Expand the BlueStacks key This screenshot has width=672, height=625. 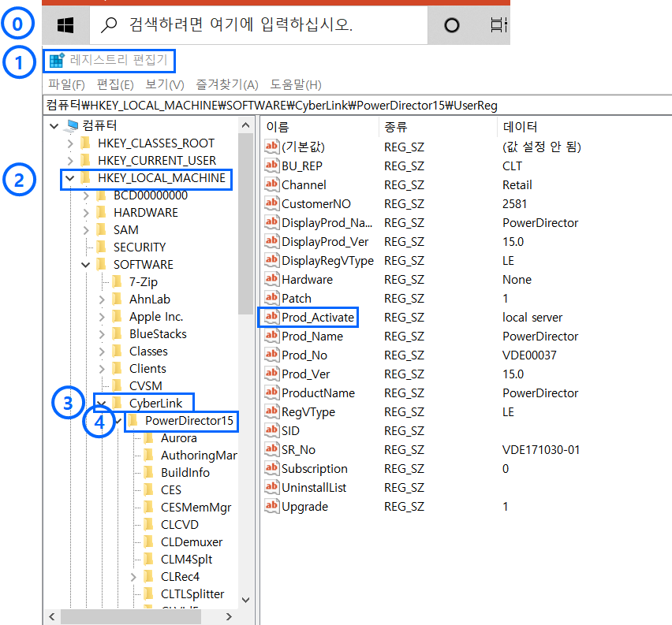[102, 334]
